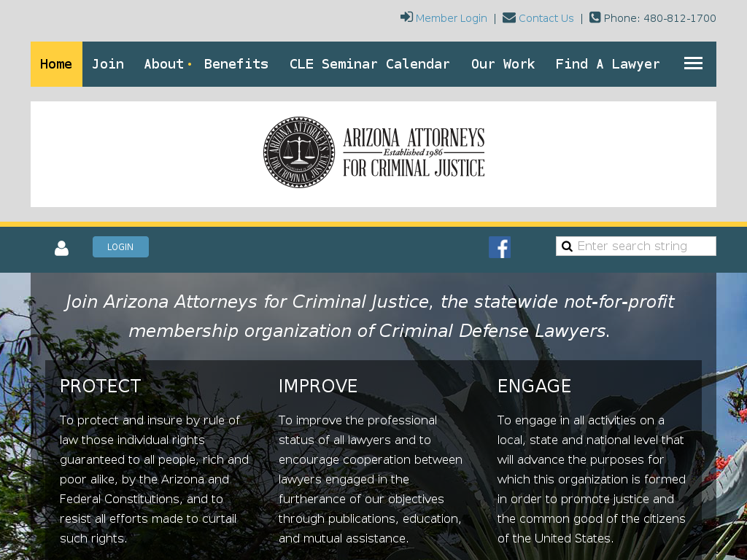This screenshot has height=560, width=747.
Task: Click the Arizona Attorneys for Criminal Justice logo
Action: [x=374, y=152]
